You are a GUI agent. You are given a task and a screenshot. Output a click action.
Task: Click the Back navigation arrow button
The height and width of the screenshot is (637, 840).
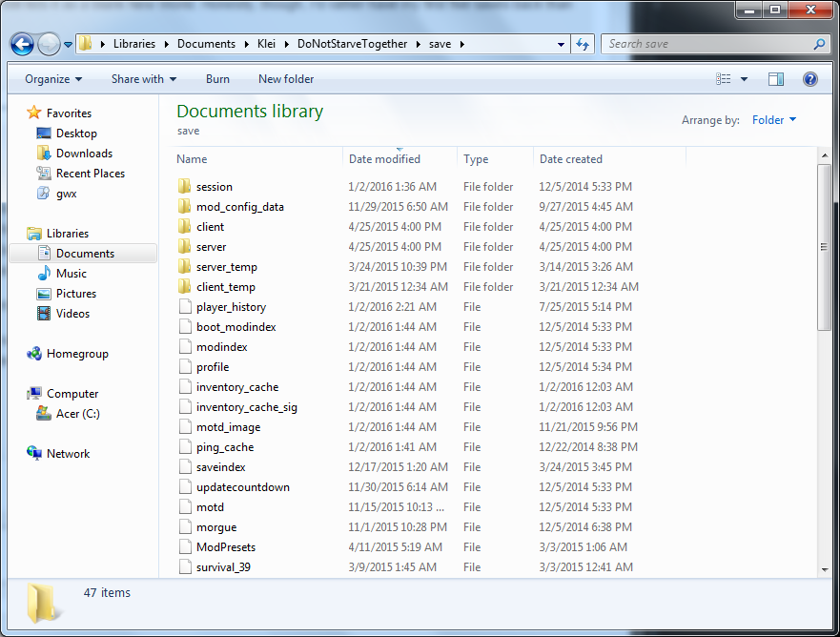(22, 44)
